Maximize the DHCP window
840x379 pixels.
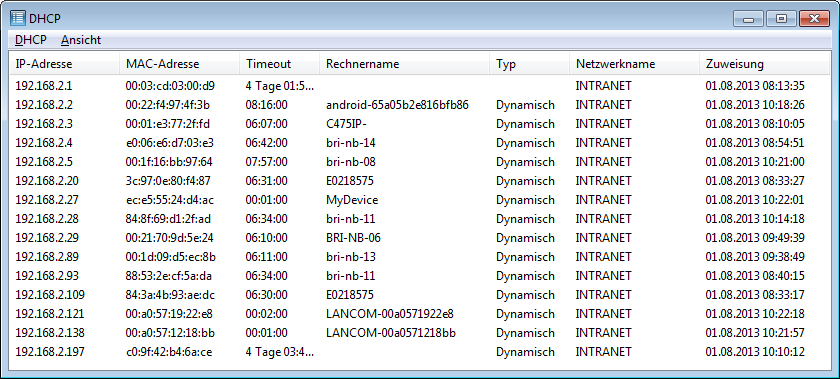(x=781, y=19)
